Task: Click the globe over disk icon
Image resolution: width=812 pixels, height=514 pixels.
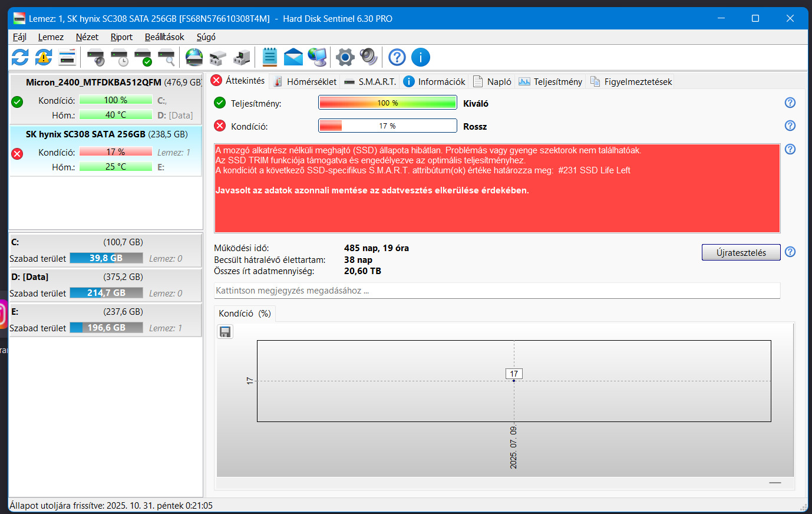Action: click(194, 57)
